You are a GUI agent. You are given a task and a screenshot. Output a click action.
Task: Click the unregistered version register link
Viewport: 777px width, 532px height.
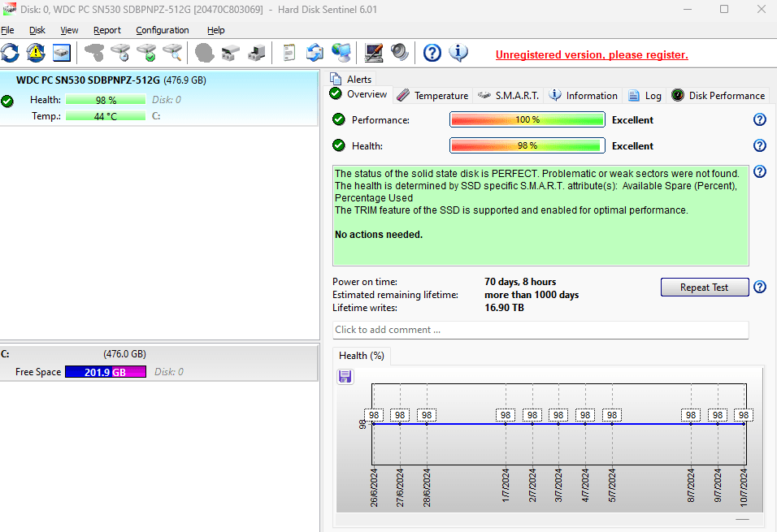coord(592,55)
